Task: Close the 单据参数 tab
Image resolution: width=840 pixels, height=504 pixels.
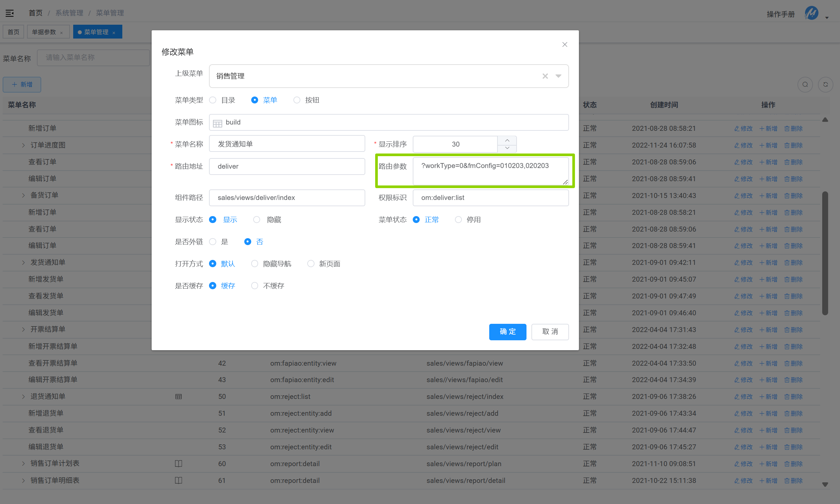Action: click(x=62, y=33)
